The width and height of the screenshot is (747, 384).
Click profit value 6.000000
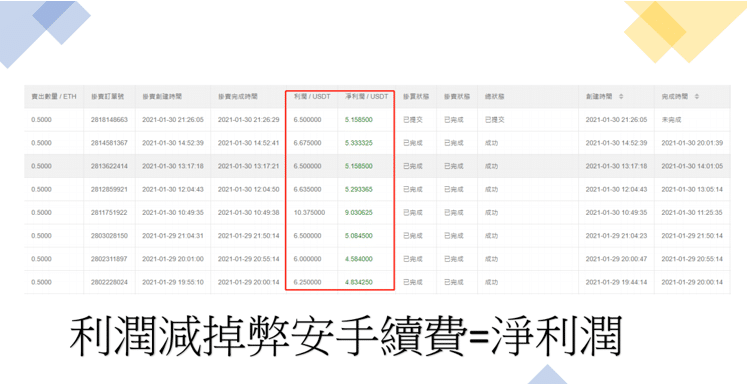(308, 259)
